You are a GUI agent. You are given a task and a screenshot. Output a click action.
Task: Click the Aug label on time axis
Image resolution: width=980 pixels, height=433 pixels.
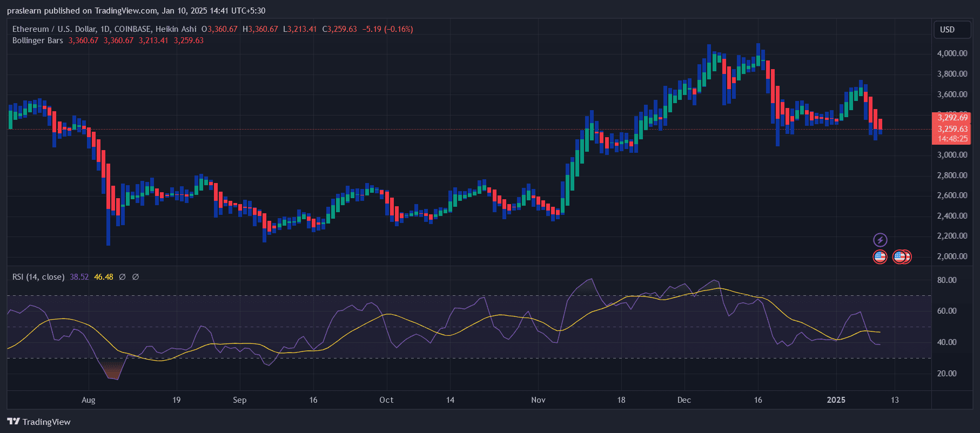click(88, 400)
